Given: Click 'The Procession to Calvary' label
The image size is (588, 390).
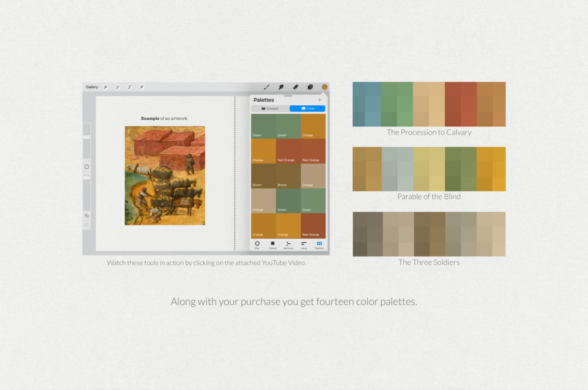Looking at the screenshot, I should click(x=429, y=132).
